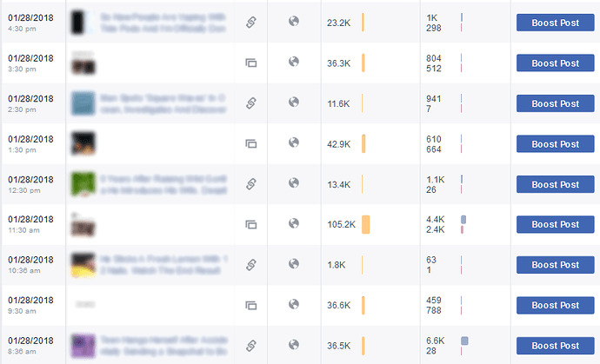Viewport: 600px width, 364px height.
Task: Click the purple thumbnail of the 8:36 am post
Action: tap(83, 346)
